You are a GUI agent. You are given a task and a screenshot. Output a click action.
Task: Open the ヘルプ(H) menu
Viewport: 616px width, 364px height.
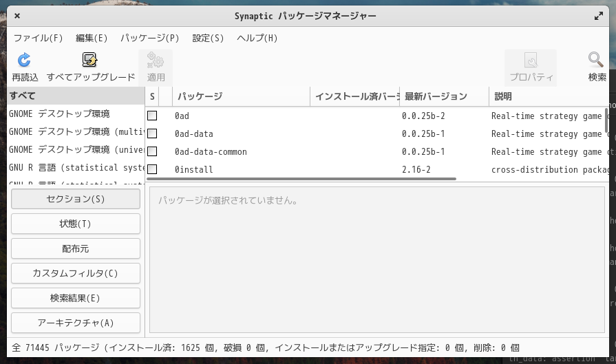(257, 38)
